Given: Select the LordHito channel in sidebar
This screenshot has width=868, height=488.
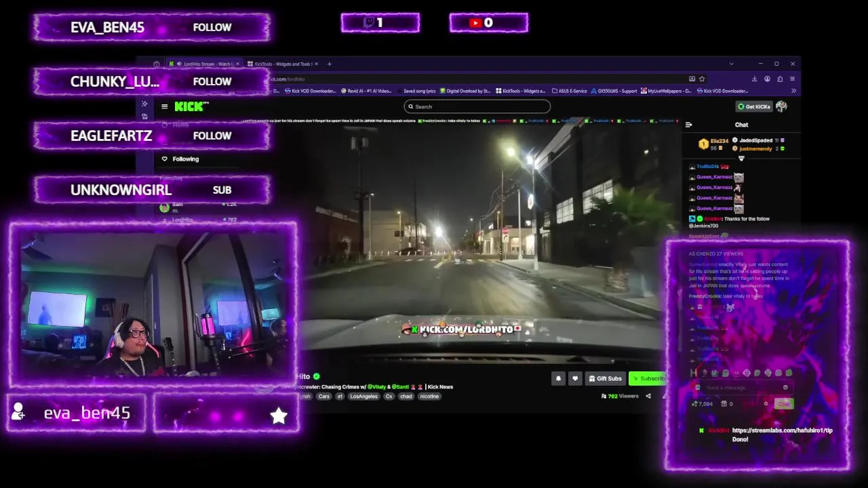Looking at the screenshot, I should [x=197, y=220].
